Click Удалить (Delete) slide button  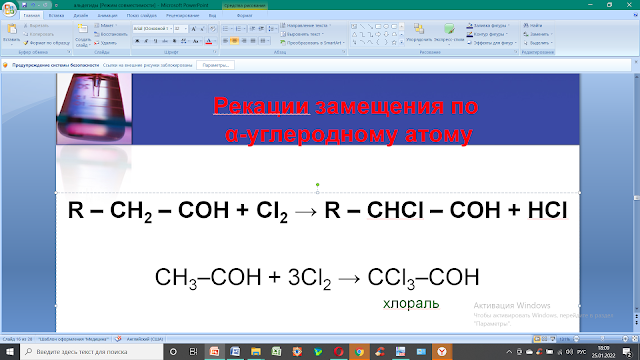(105, 43)
